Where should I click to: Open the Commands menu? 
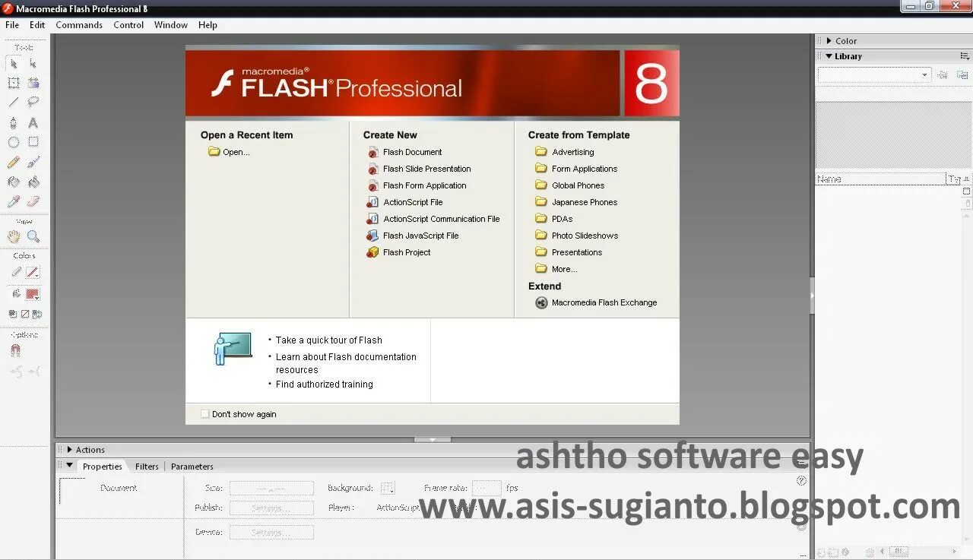(79, 25)
